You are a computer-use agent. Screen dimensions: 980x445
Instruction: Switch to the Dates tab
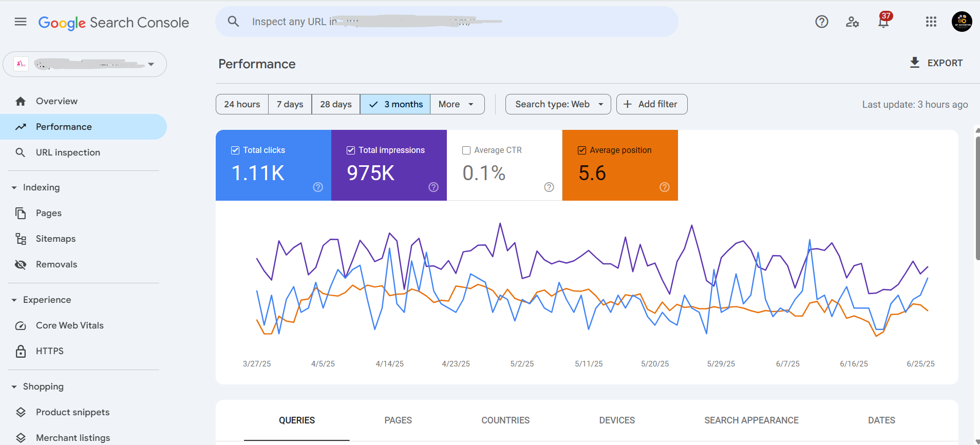881,420
